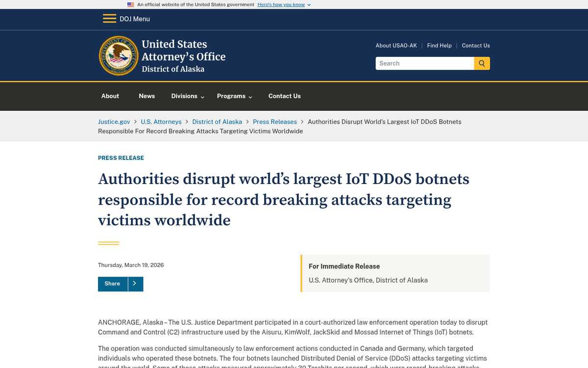Expand the Programs dropdown menu
This screenshot has height=368, width=588.
(234, 96)
